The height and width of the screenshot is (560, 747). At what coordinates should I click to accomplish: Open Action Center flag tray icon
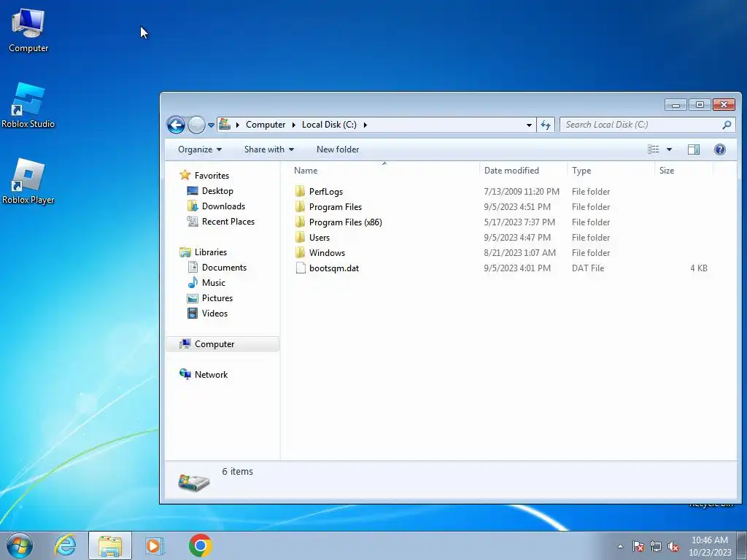(638, 546)
